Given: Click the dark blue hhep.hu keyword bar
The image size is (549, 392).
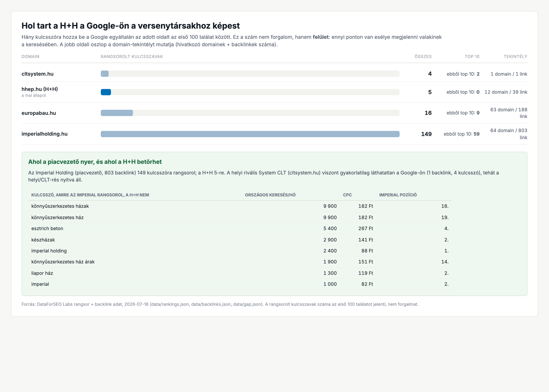Looking at the screenshot, I should (106, 92).
